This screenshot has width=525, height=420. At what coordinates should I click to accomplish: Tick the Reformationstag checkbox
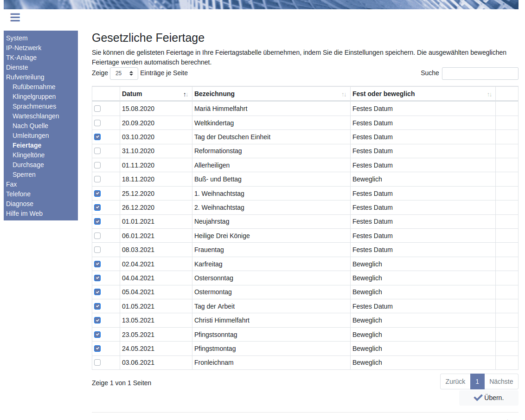[97, 151]
